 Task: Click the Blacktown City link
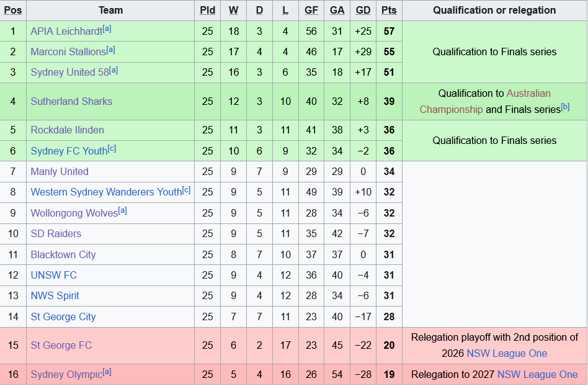[x=63, y=254]
